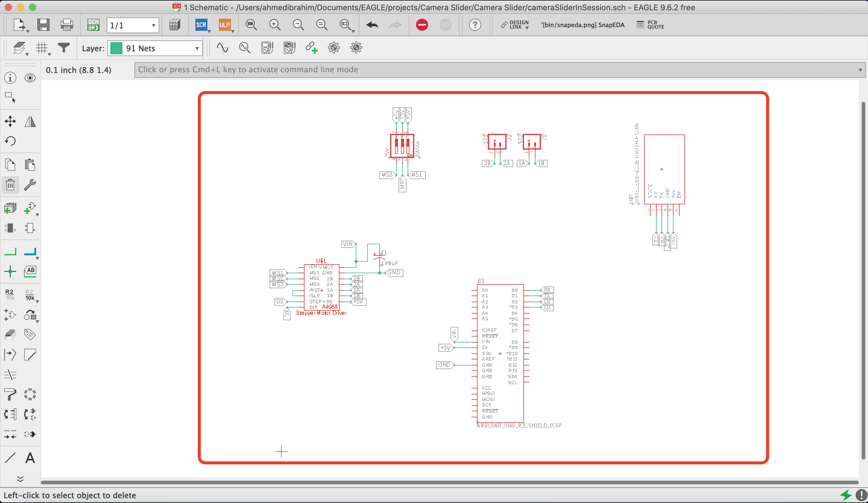Run a script with the SCR icon
The height and width of the screenshot is (503, 868).
pos(201,25)
